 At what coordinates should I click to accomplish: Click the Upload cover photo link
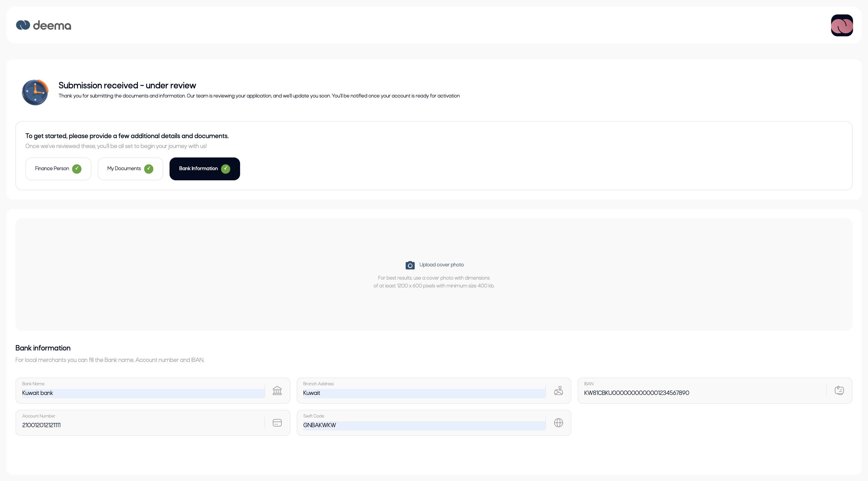click(441, 265)
